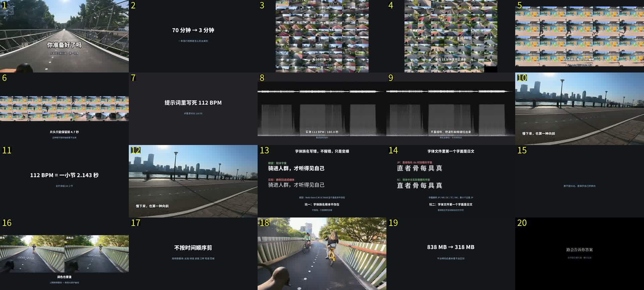Open riverside skyline frame numbered 10
Viewport: 644px width, 290px height.
tap(580, 109)
